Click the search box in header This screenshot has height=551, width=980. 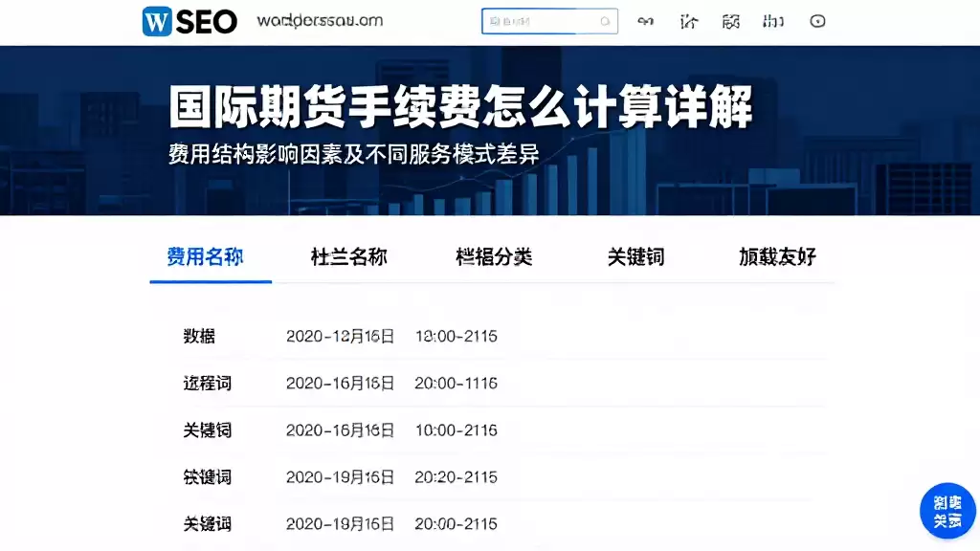(549, 21)
